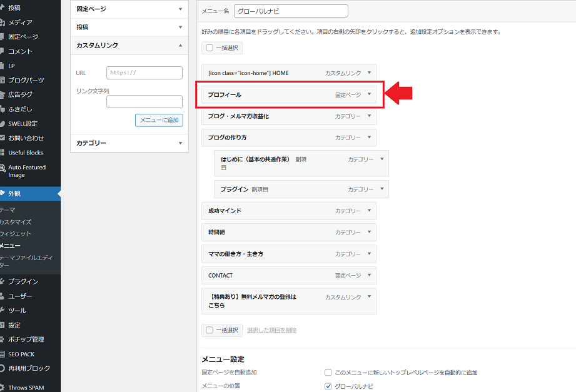Click the お問い合わせ mail icon
The height and width of the screenshot is (392, 576).
[x=3, y=138]
